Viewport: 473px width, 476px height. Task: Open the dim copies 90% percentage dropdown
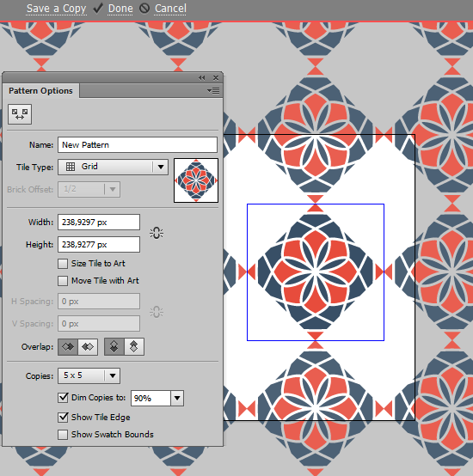tap(177, 398)
